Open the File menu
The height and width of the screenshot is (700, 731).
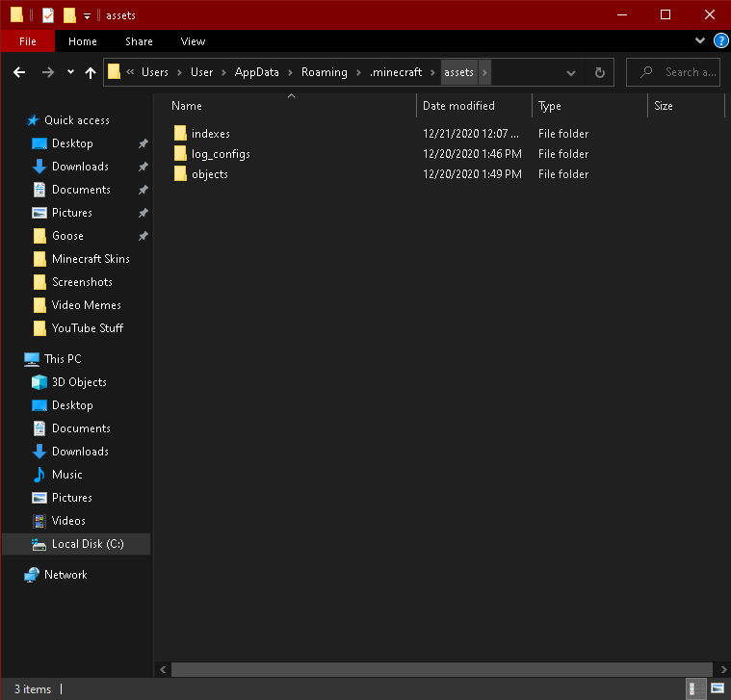click(28, 41)
